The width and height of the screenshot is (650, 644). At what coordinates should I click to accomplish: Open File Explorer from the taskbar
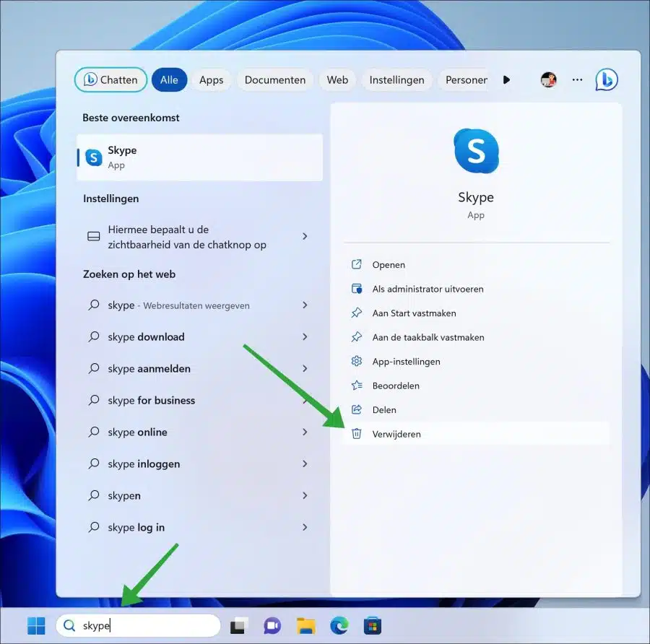[x=306, y=625]
